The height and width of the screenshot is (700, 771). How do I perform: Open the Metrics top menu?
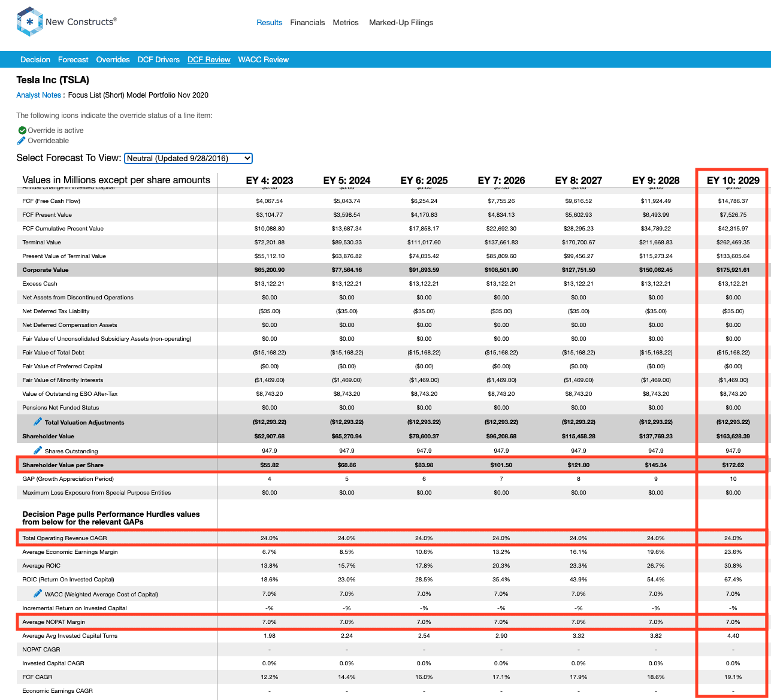click(x=346, y=23)
